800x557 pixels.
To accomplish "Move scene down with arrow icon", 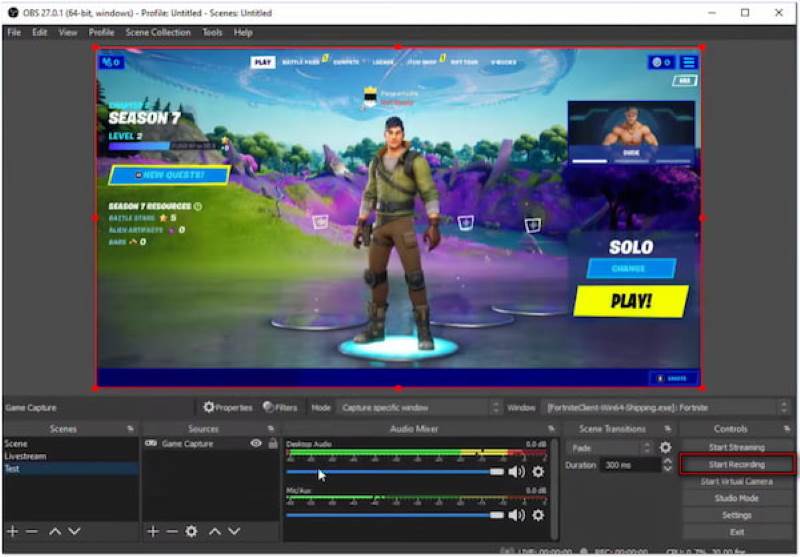I will (74, 531).
